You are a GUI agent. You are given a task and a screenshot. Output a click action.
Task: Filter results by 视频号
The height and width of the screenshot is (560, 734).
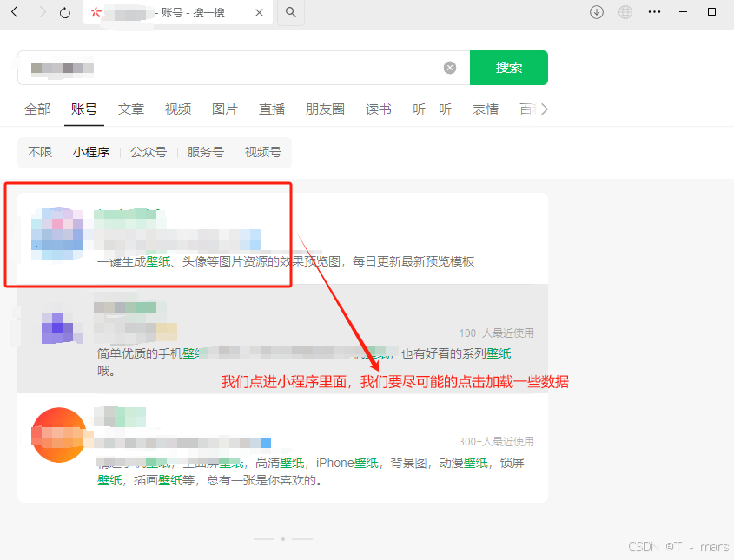(263, 152)
